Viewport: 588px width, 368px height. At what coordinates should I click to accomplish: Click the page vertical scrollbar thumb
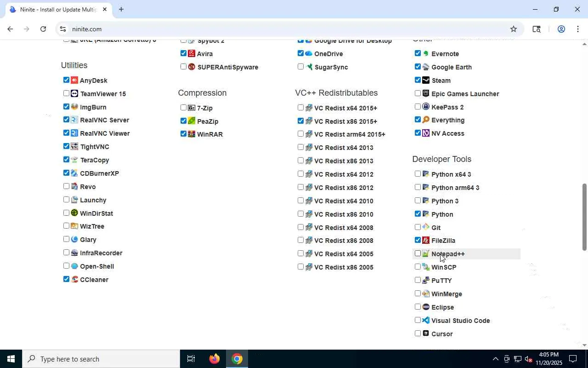(x=584, y=217)
